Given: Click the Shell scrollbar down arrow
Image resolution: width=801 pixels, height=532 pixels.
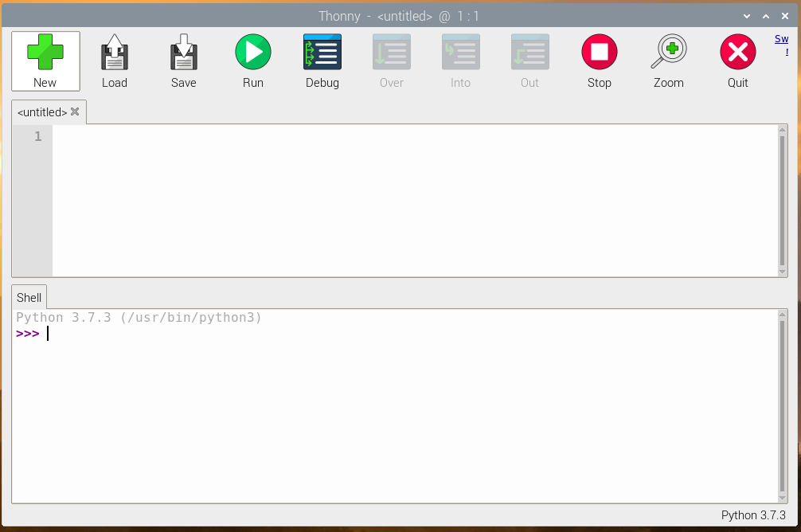Looking at the screenshot, I should click(782, 499).
